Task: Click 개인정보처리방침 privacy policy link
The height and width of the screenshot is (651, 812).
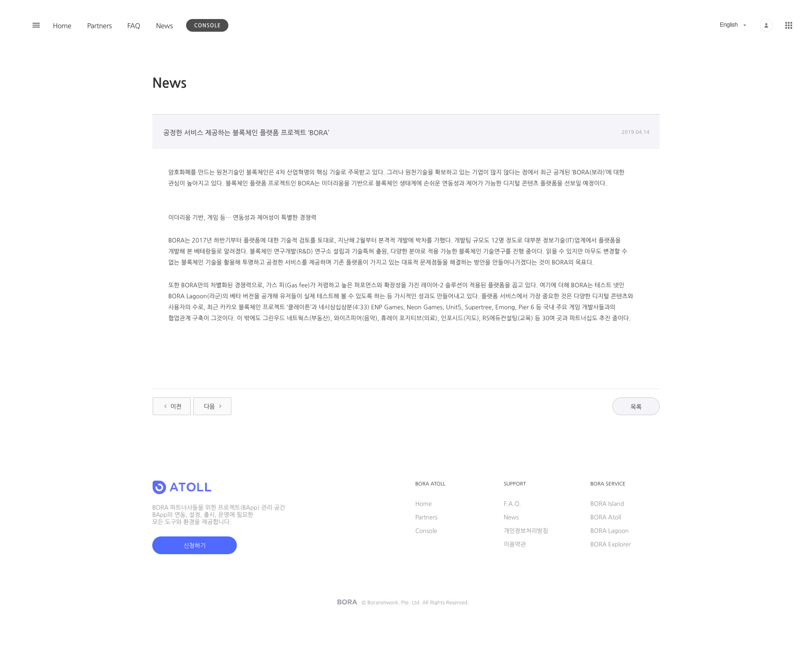Action: (526, 531)
